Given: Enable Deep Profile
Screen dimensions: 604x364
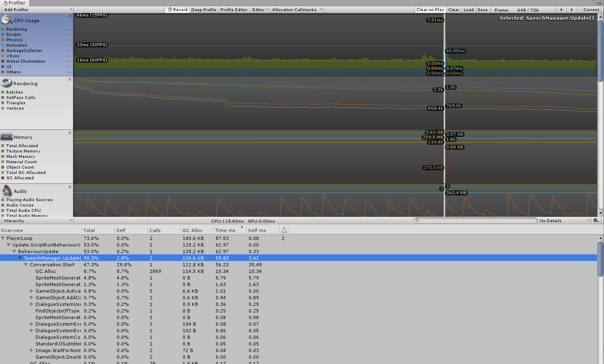Looking at the screenshot, I should click(x=204, y=9).
